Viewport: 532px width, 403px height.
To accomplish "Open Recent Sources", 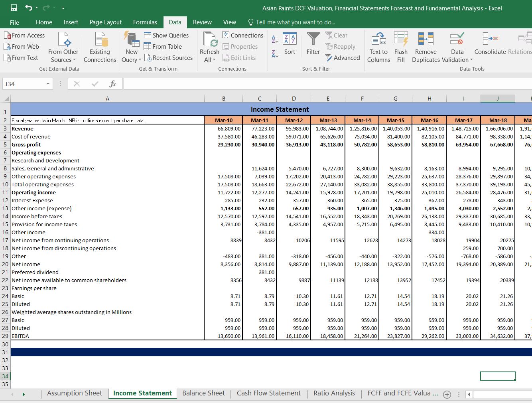I will point(168,58).
